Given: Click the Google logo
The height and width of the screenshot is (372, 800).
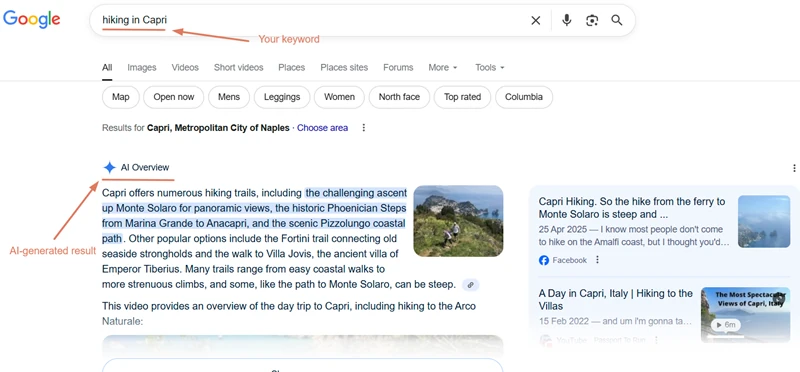Looking at the screenshot, I should [x=32, y=19].
